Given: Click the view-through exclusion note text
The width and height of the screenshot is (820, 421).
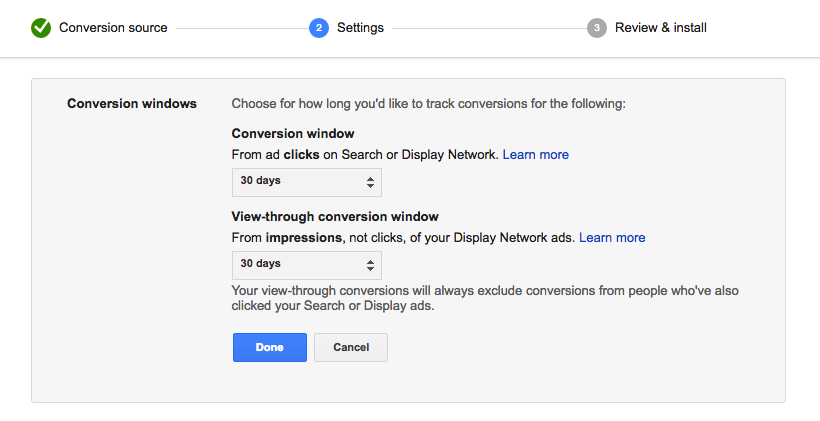Looking at the screenshot, I should [x=485, y=298].
